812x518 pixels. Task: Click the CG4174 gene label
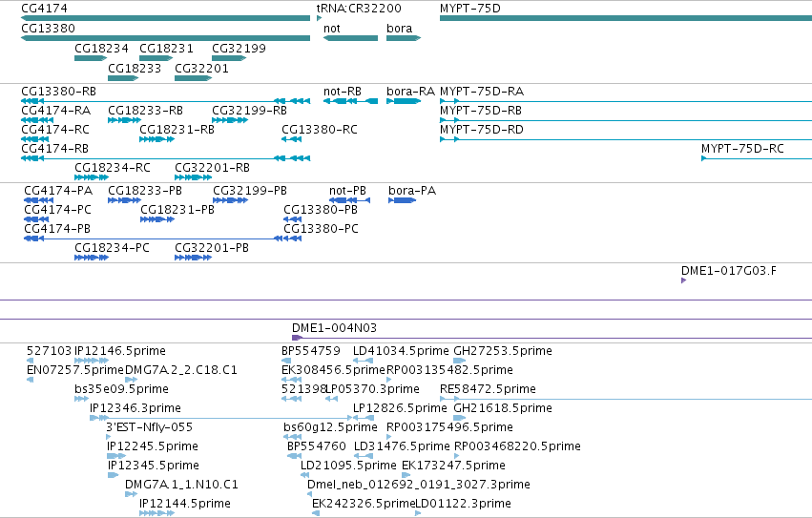tap(44, 9)
